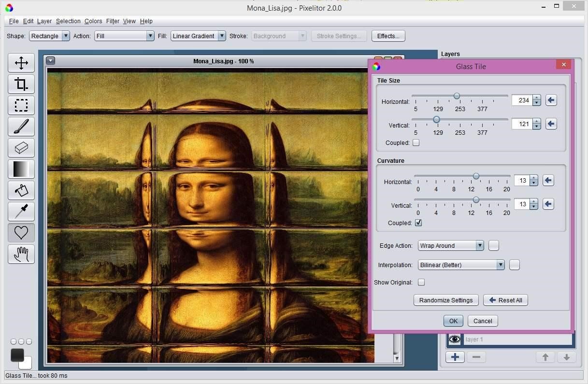Reset Curvature Vertical to default
This screenshot has height=384, width=588.
click(x=548, y=204)
